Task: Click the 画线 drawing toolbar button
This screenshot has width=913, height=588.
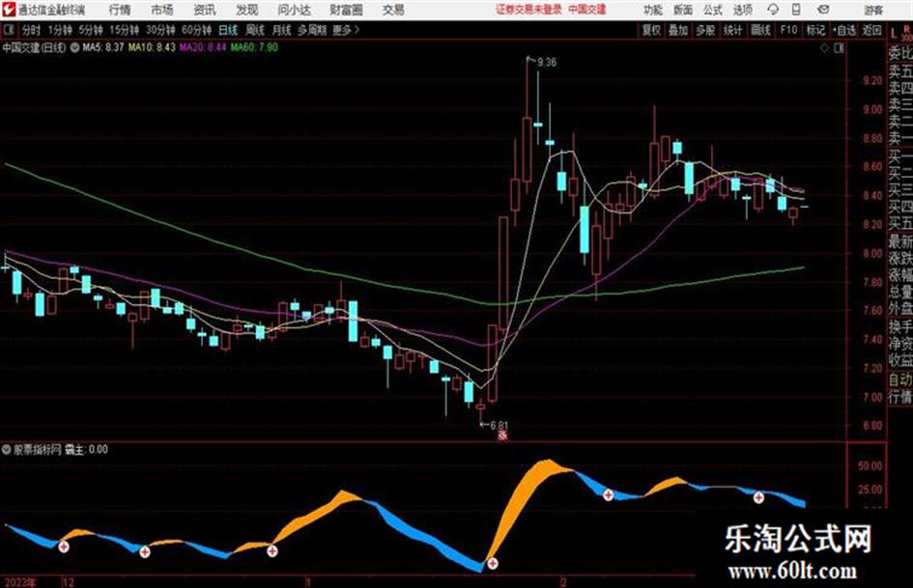Action: (761, 30)
